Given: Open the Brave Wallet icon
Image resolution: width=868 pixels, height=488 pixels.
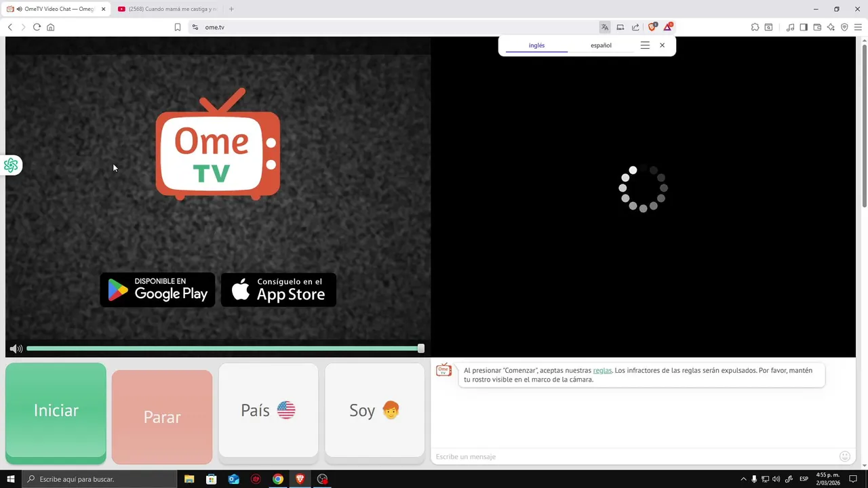Looking at the screenshot, I should tap(817, 27).
